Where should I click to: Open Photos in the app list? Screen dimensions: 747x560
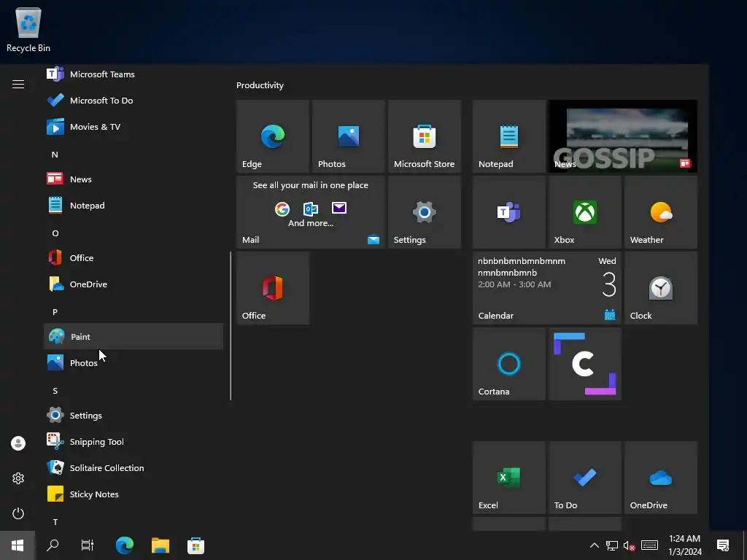(133, 363)
